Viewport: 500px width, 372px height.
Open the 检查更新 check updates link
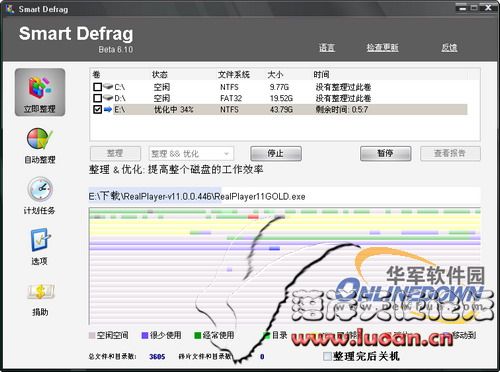(x=382, y=48)
